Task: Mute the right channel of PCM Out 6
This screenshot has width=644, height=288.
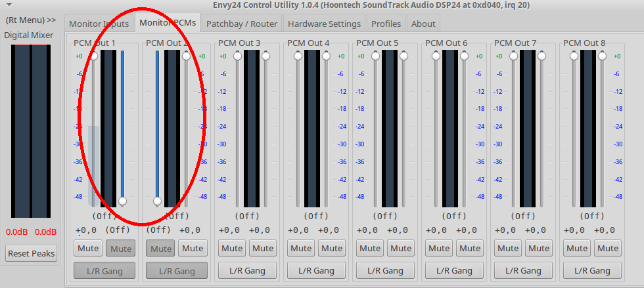Action: (470, 248)
